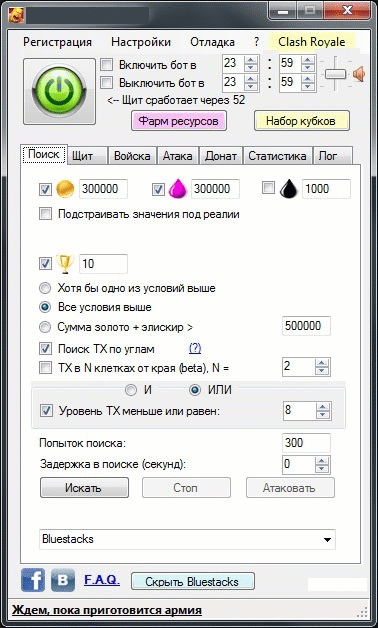The height and width of the screenshot is (628, 378).
Task: Click the Стоп button
Action: tap(186, 487)
